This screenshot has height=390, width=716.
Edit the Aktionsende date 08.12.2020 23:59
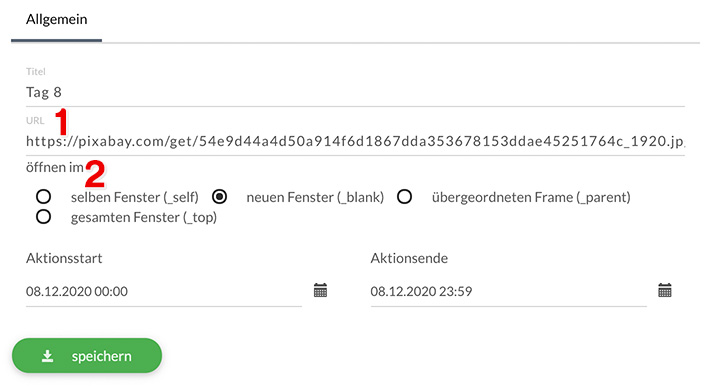(x=508, y=291)
